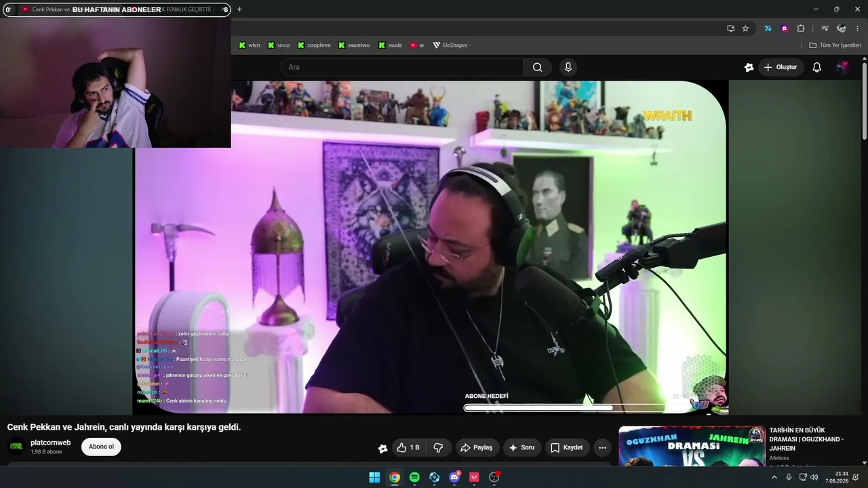Click the YouTube search magnifier button
The width and height of the screenshot is (868, 488).
click(538, 67)
